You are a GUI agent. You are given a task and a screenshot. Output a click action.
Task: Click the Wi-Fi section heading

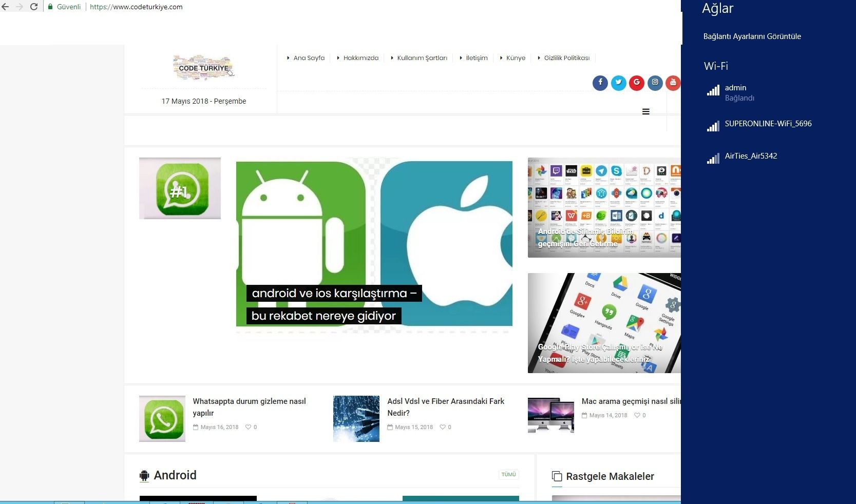coord(716,66)
